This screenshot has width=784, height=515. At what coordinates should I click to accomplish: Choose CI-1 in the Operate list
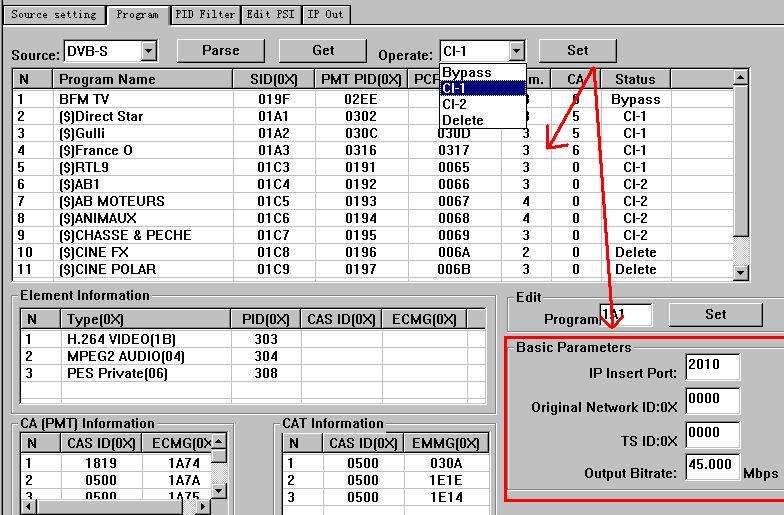click(x=482, y=88)
